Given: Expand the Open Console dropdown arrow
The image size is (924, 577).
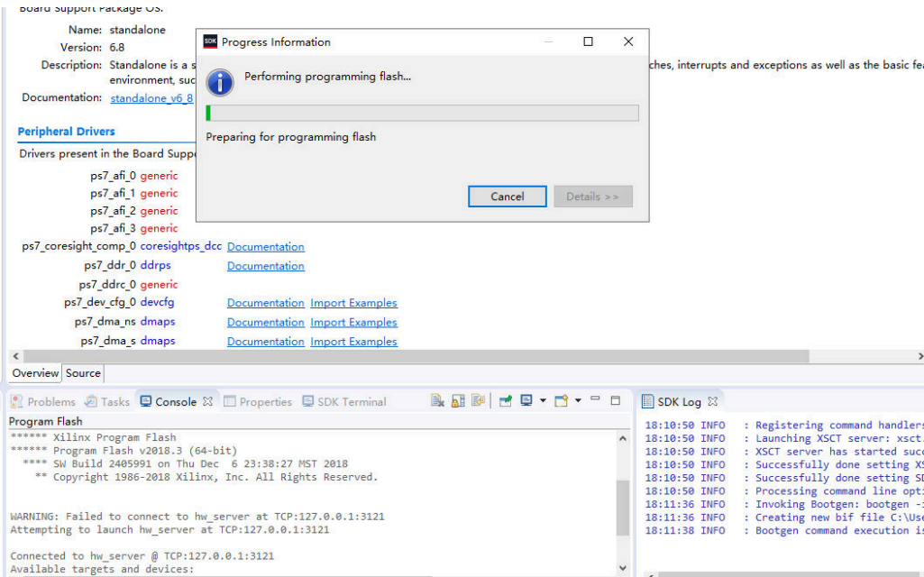Looking at the screenshot, I should click(577, 401).
